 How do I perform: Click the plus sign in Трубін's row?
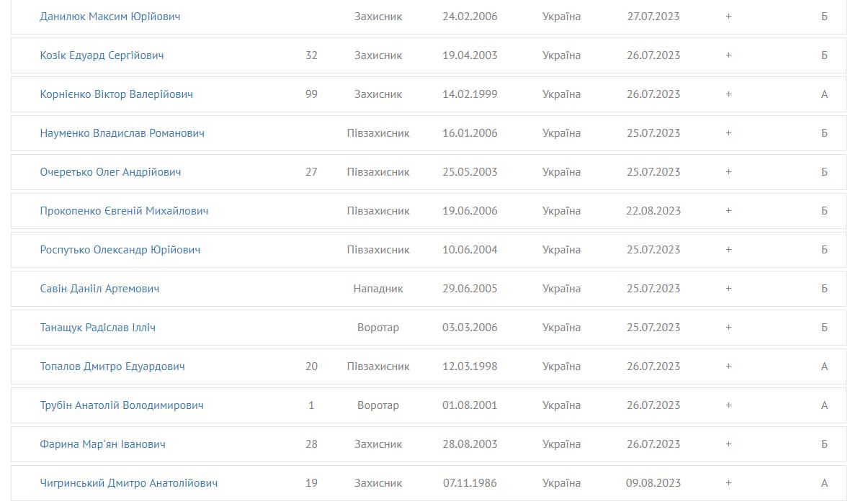(x=728, y=405)
